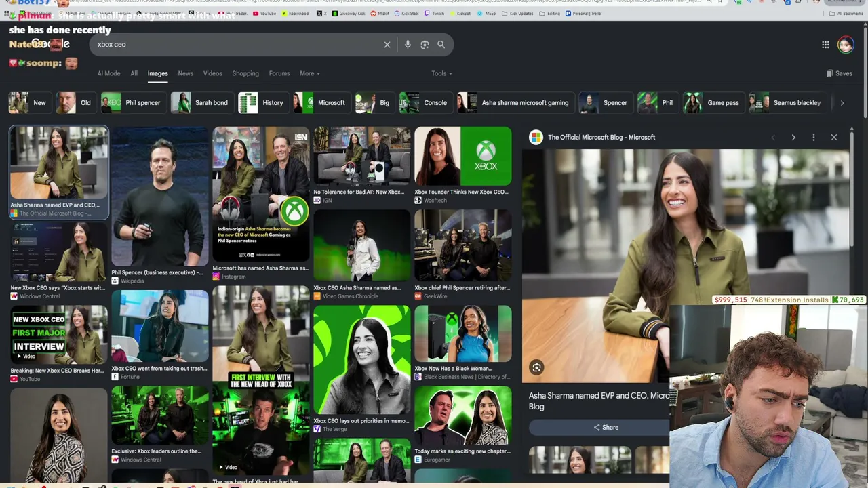Open 'Microsoft has named Asha Sharma as' Instagram link

coord(261,268)
